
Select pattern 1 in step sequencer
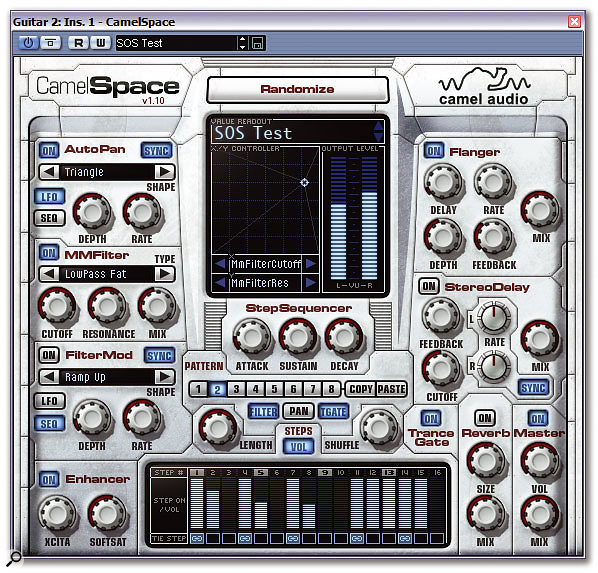click(198, 389)
